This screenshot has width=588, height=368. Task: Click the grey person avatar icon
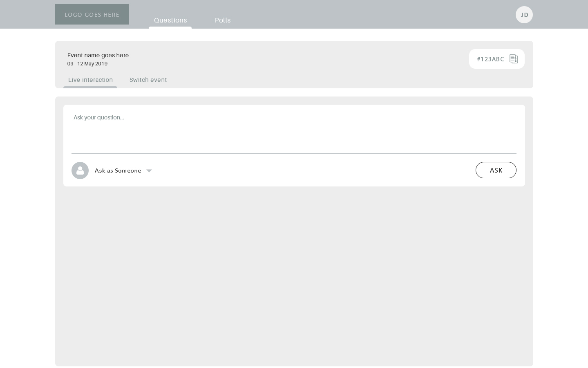[x=80, y=171]
